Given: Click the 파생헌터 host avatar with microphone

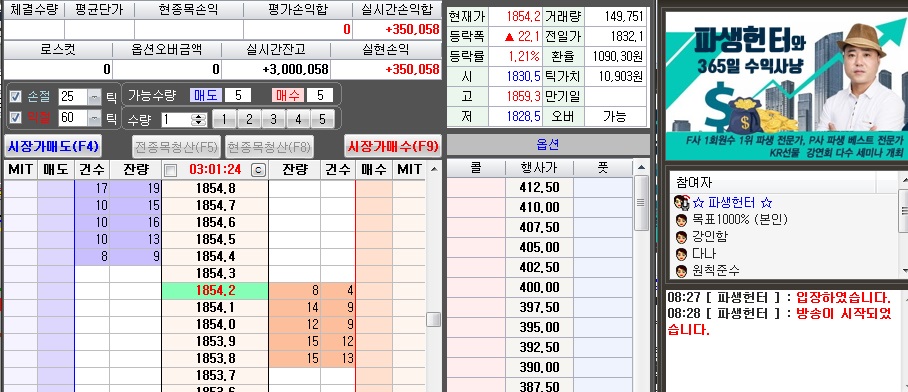Looking at the screenshot, I should tap(681, 203).
